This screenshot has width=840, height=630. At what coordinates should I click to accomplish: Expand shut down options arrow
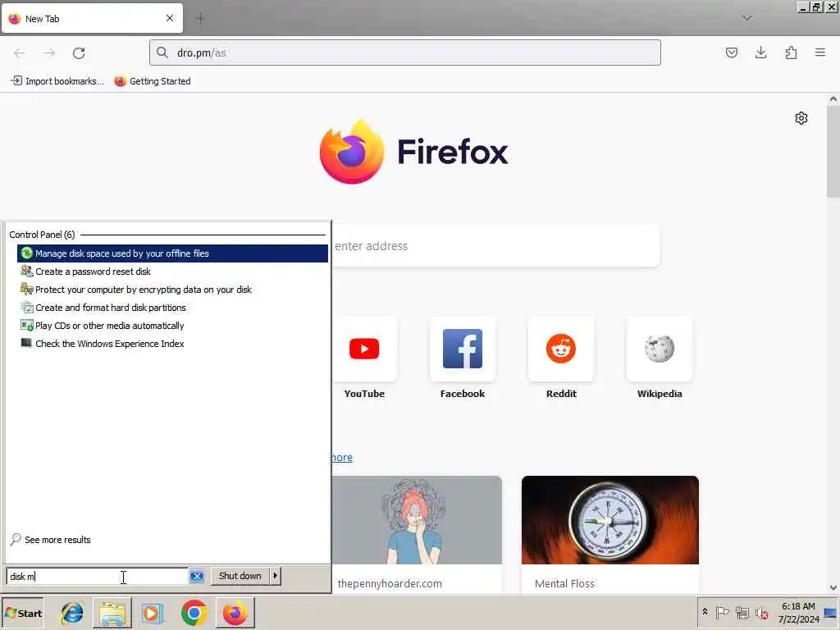point(276,576)
